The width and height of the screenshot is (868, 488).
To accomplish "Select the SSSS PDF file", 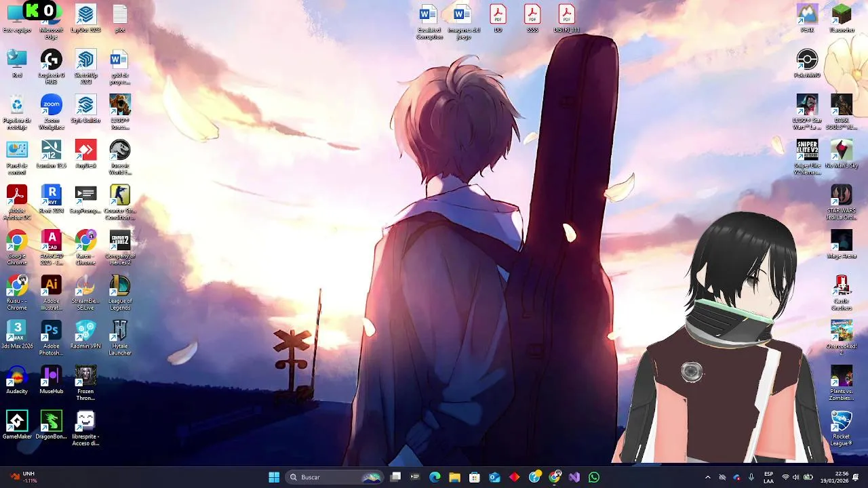I will tap(532, 19).
